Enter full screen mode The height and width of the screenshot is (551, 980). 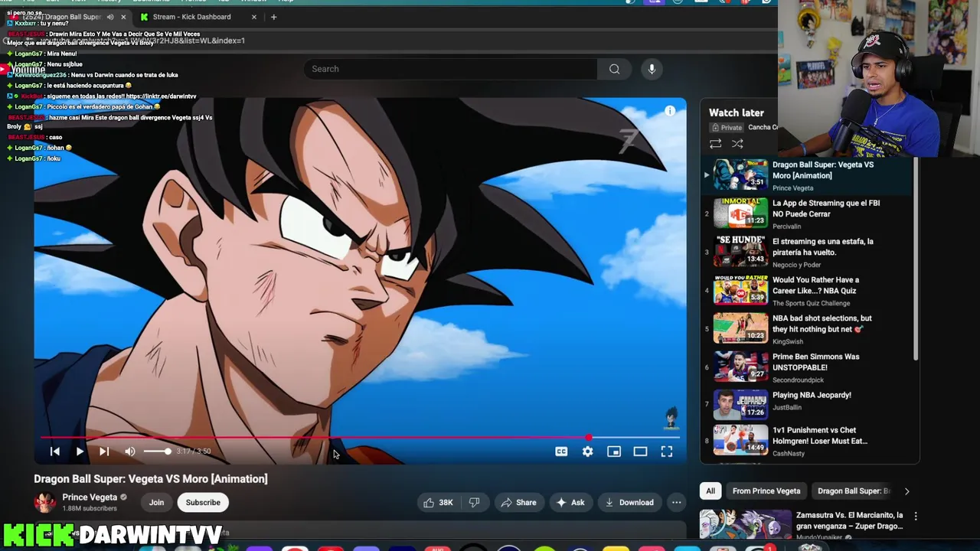coord(667,452)
